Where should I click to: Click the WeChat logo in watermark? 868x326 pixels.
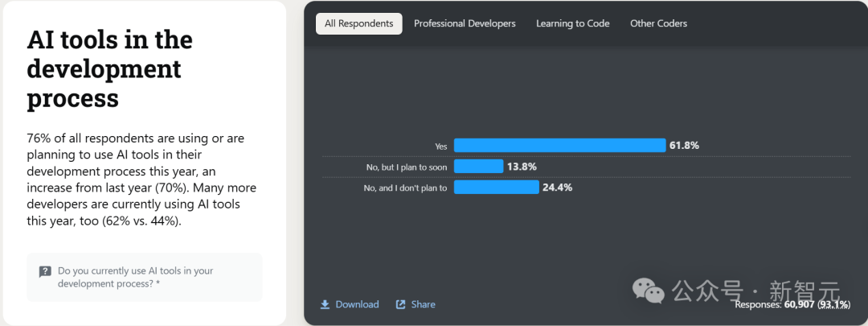[x=649, y=291]
